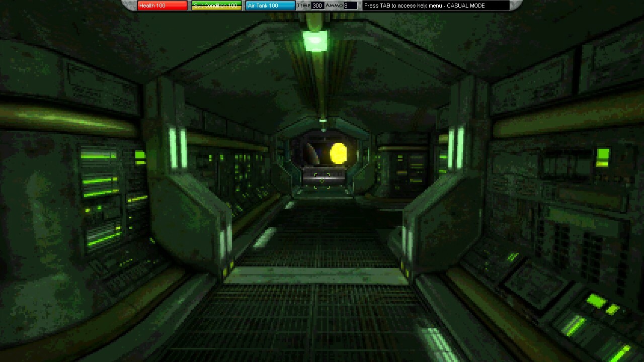Click the AMMO counter showing 8
The image size is (644, 362).
[350, 6]
